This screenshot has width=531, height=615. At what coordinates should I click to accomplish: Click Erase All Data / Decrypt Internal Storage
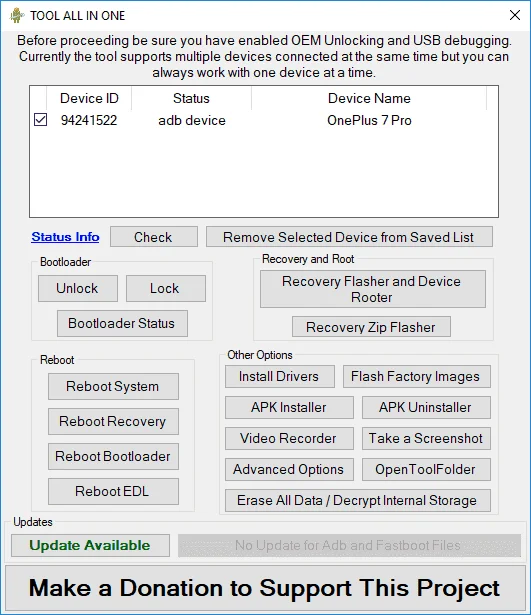(x=358, y=500)
